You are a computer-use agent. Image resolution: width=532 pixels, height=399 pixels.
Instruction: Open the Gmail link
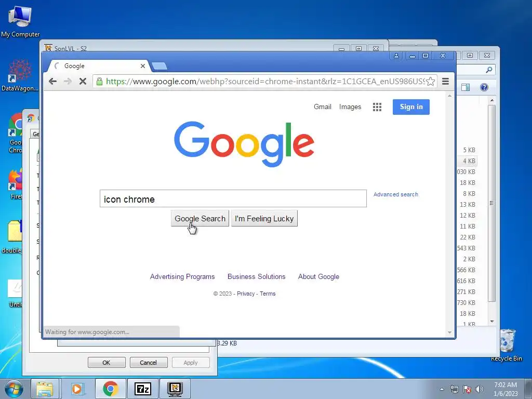click(x=322, y=107)
